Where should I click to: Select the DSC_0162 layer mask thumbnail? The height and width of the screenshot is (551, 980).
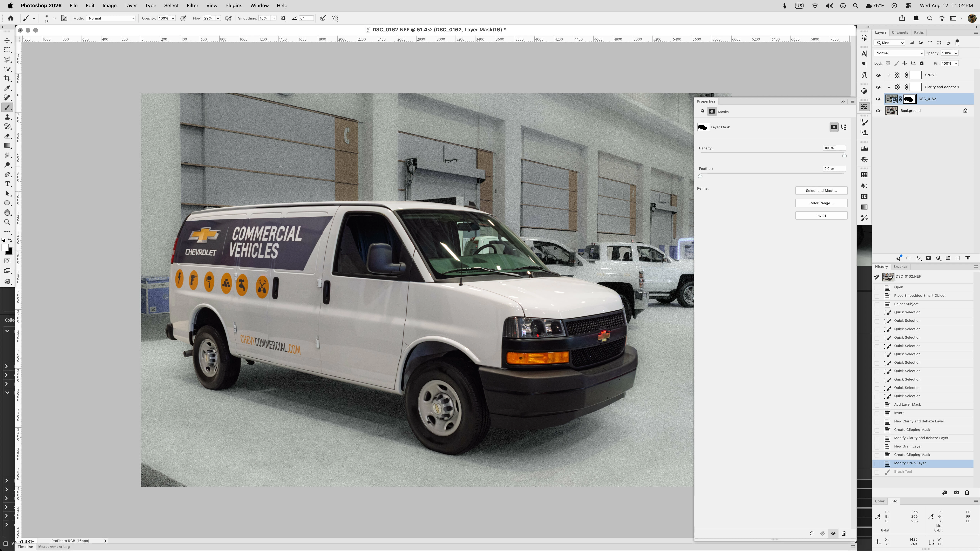(x=909, y=99)
